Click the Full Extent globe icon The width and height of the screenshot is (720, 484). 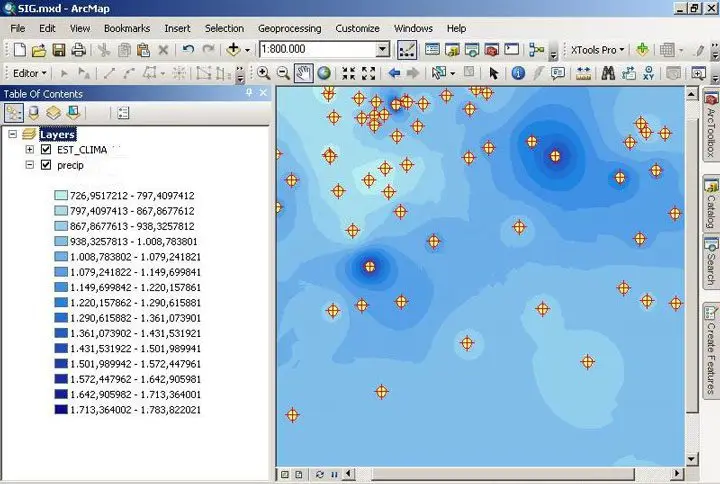[x=324, y=73]
